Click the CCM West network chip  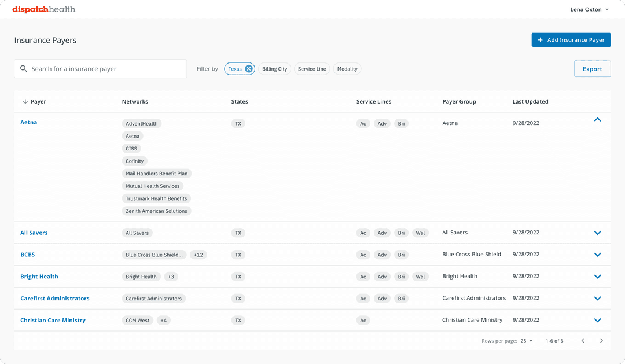(x=138, y=321)
